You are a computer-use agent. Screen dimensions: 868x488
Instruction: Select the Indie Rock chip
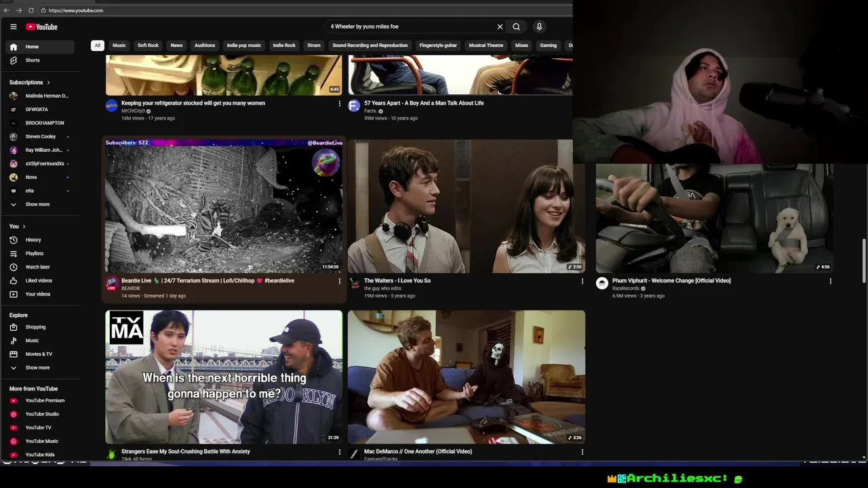[284, 45]
